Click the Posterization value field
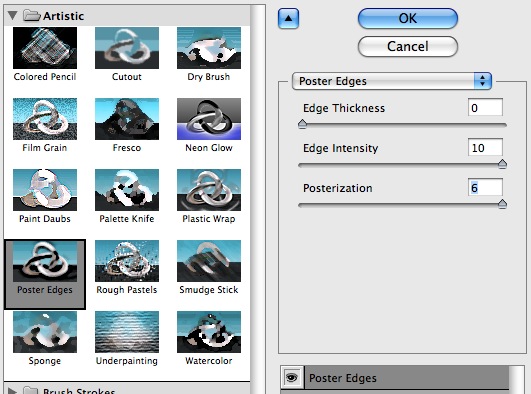Screen dimensions: 531x394 click(x=485, y=188)
